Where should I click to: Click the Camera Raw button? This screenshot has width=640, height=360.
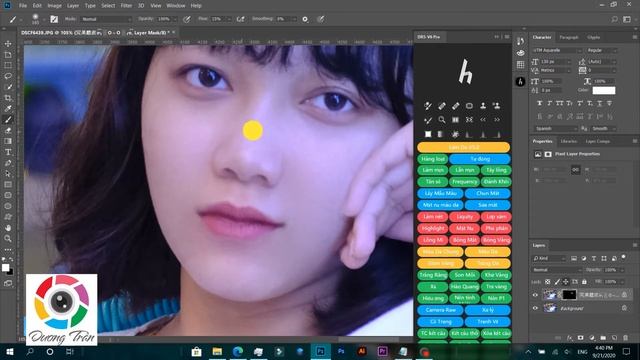click(x=440, y=310)
